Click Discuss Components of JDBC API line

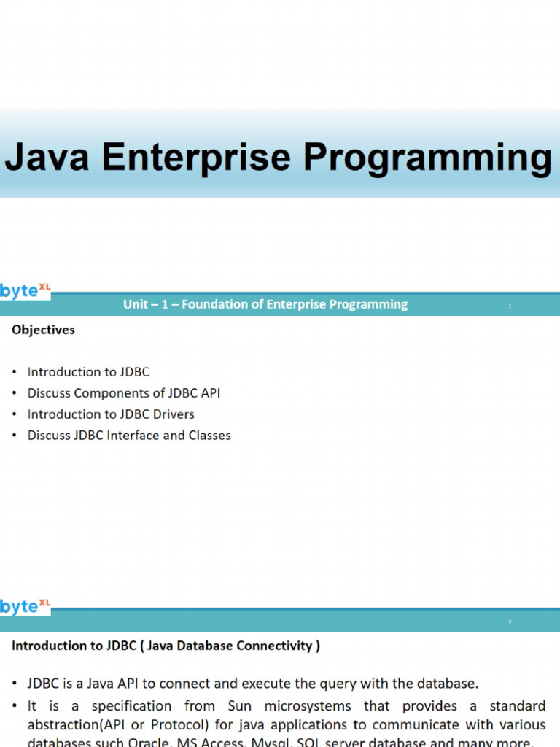coord(124,393)
